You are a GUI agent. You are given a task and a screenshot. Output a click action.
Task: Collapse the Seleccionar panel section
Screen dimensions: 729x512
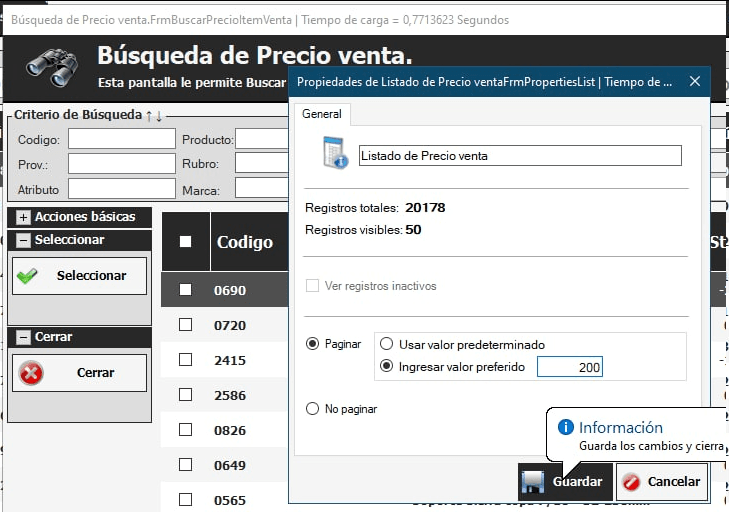pos(23,240)
